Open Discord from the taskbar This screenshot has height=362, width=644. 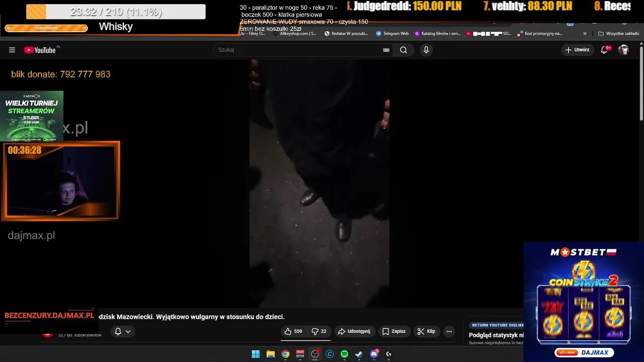pos(374,354)
